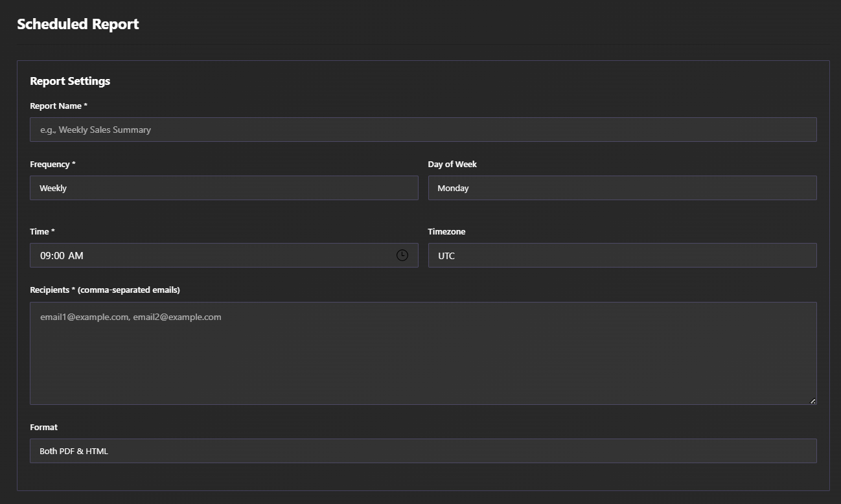The width and height of the screenshot is (841, 504).
Task: Click the Frequency field label
Action: click(x=52, y=164)
